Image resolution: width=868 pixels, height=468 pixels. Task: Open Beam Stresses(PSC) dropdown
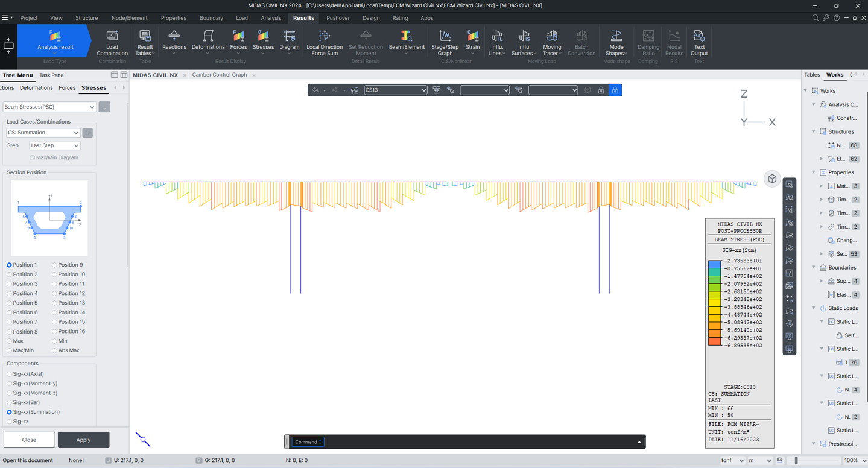(x=49, y=107)
